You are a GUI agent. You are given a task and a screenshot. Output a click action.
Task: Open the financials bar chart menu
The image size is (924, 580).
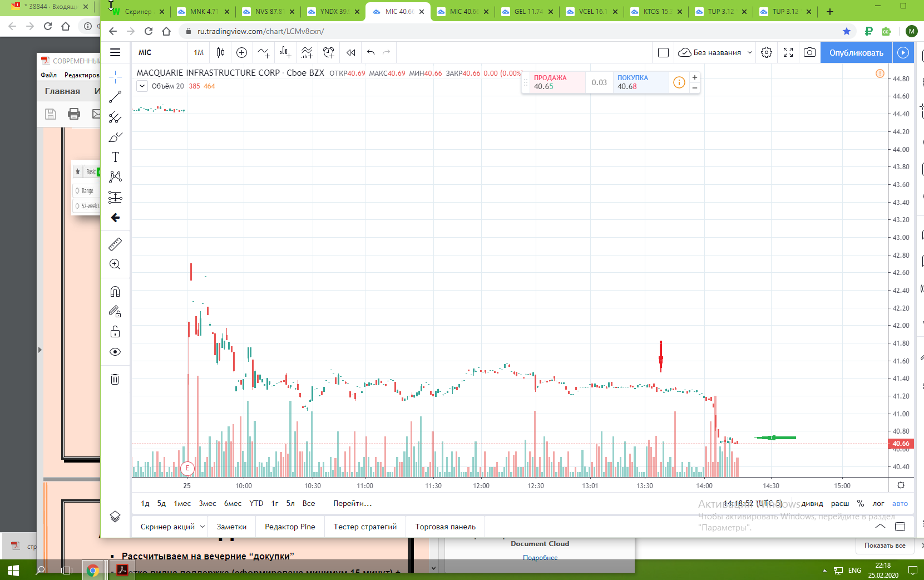tap(285, 52)
